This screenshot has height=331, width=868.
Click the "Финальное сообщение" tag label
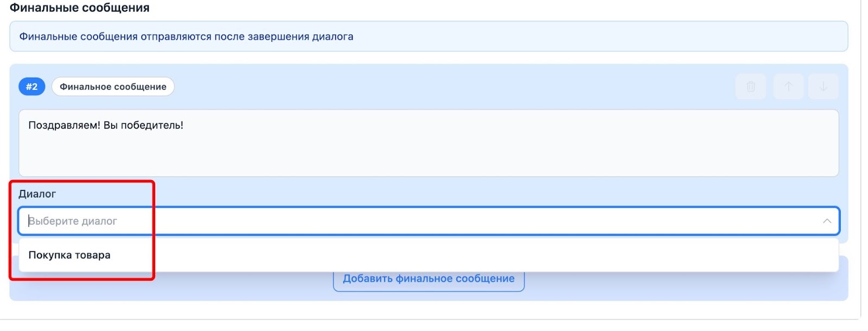113,87
